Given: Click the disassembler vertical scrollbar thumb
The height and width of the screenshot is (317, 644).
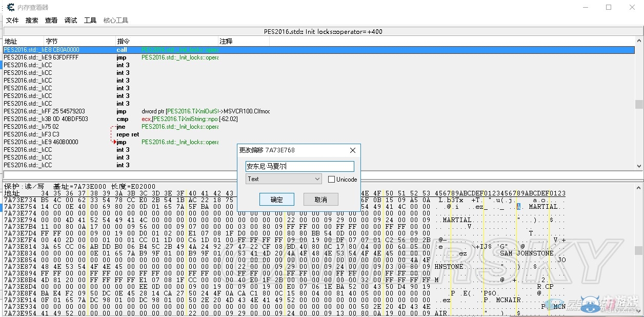Looking at the screenshot, I should pyautogui.click(x=639, y=104).
